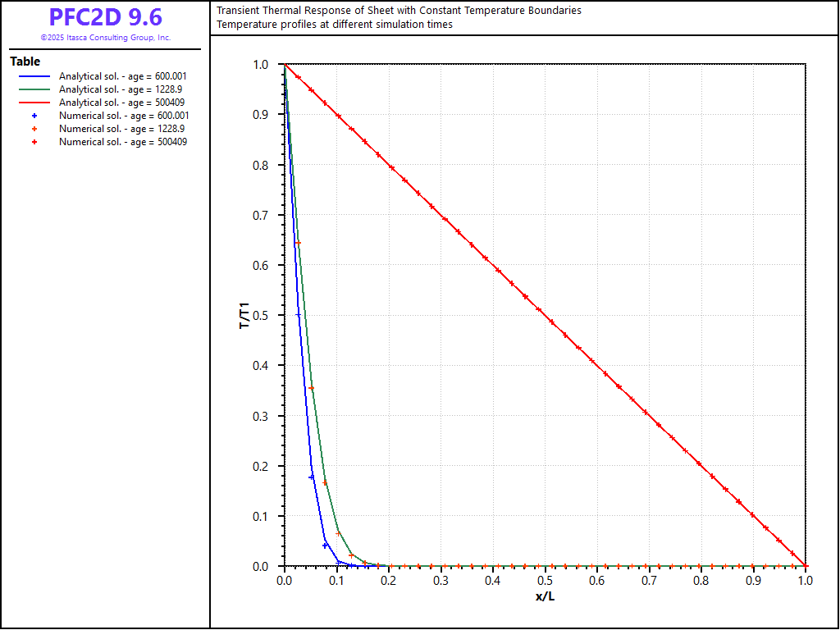840x630 pixels.
Task: Click the T/T1 vertical axis label
Action: [x=244, y=316]
